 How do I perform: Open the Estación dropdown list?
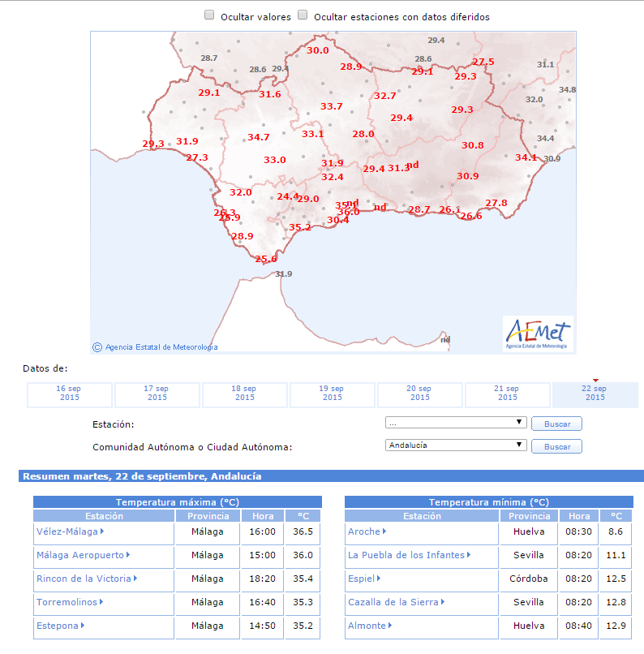coord(456,423)
